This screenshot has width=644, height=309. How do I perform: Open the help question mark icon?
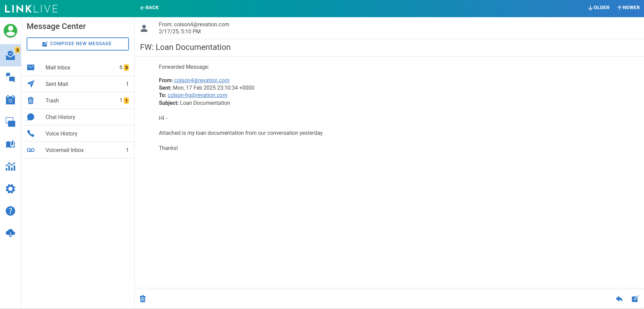10,211
